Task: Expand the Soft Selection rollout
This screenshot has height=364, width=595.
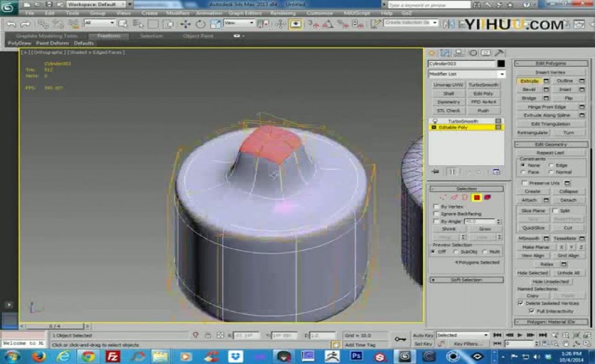Action: (x=466, y=280)
